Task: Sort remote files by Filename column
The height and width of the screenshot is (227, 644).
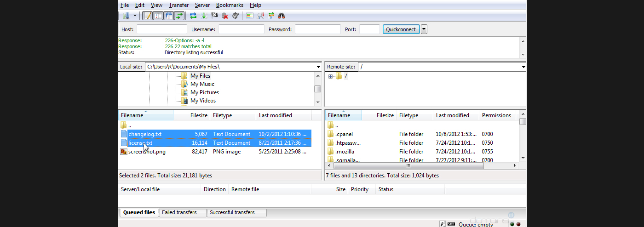Action: (x=344, y=115)
